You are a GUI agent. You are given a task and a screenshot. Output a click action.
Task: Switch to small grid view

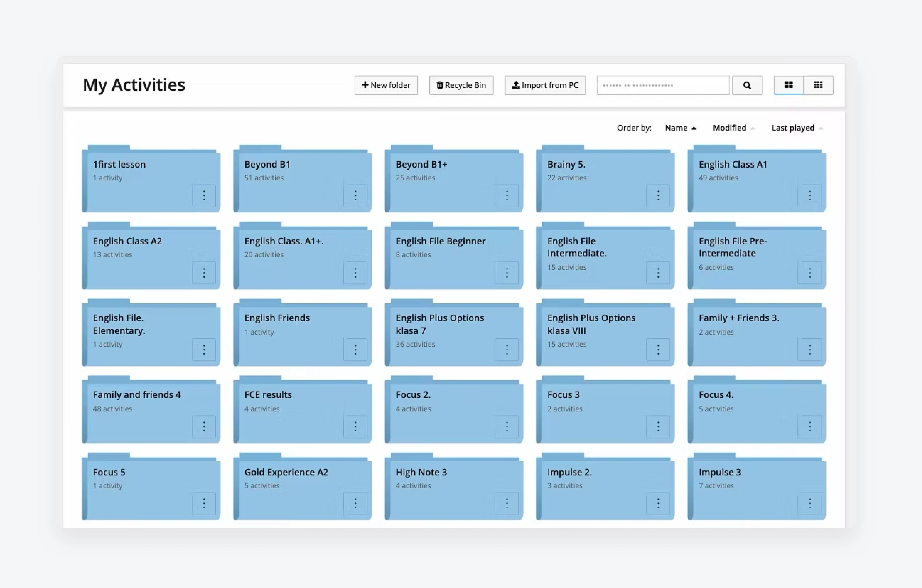coord(818,85)
